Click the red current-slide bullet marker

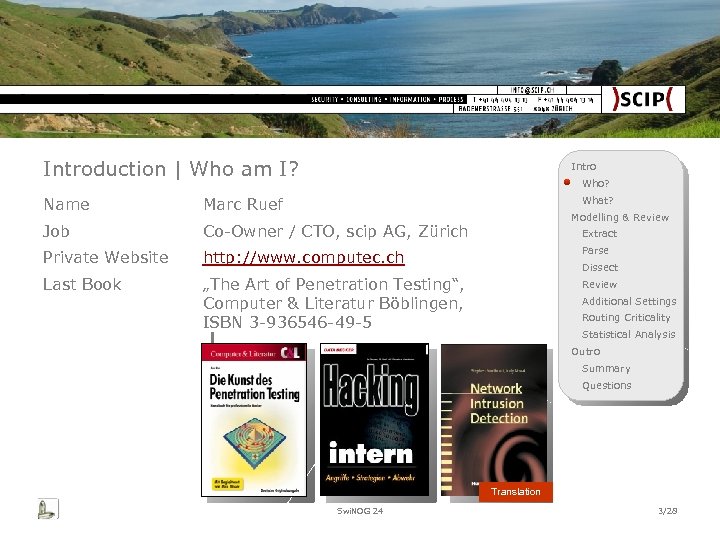pyautogui.click(x=567, y=182)
